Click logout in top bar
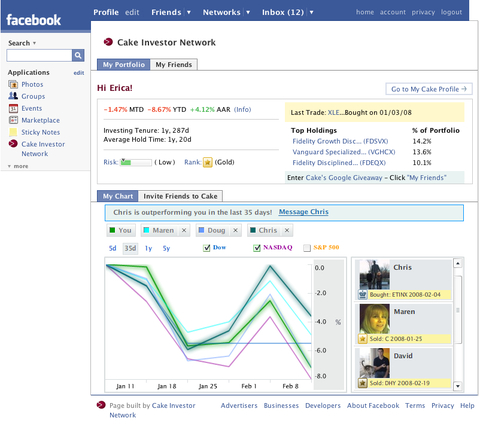 pyautogui.click(x=451, y=12)
